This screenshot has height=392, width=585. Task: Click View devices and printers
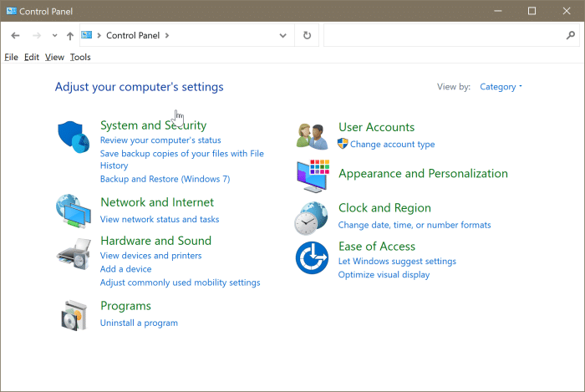pyautogui.click(x=150, y=256)
